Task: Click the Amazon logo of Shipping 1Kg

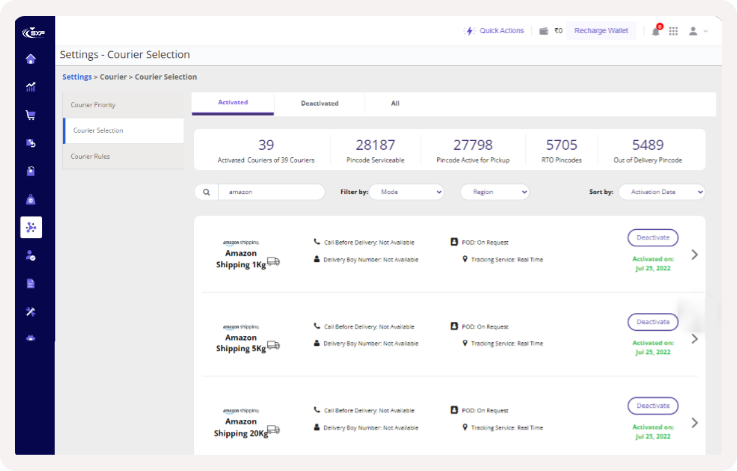Action: pos(241,243)
